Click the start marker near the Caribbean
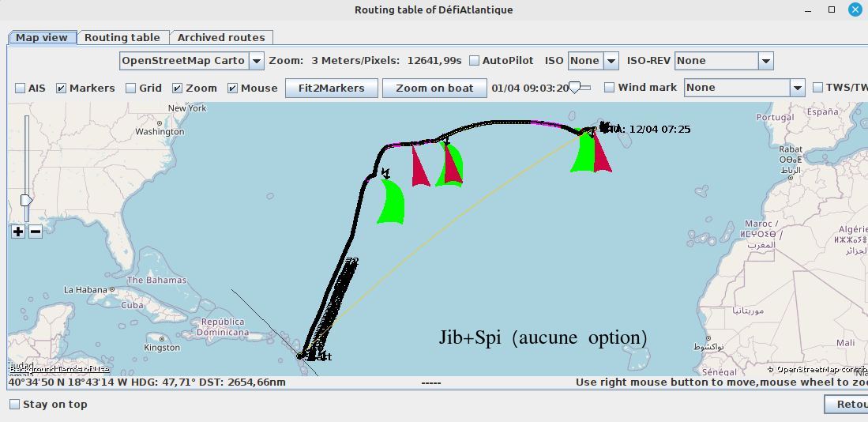 pos(301,356)
